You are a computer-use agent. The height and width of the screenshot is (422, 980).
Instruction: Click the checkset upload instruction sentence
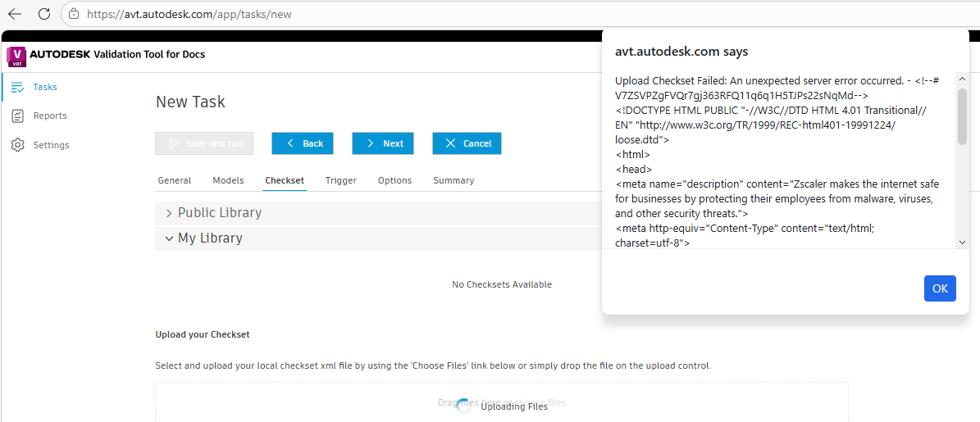[x=433, y=365]
